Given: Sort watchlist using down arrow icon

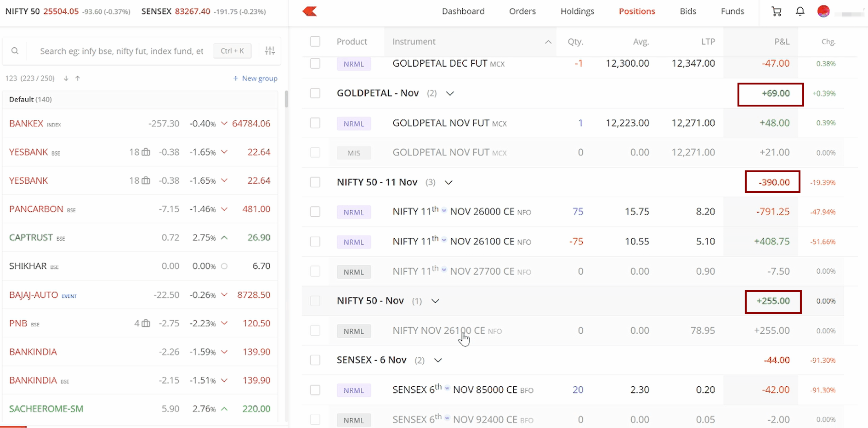Looking at the screenshot, I should (x=66, y=79).
